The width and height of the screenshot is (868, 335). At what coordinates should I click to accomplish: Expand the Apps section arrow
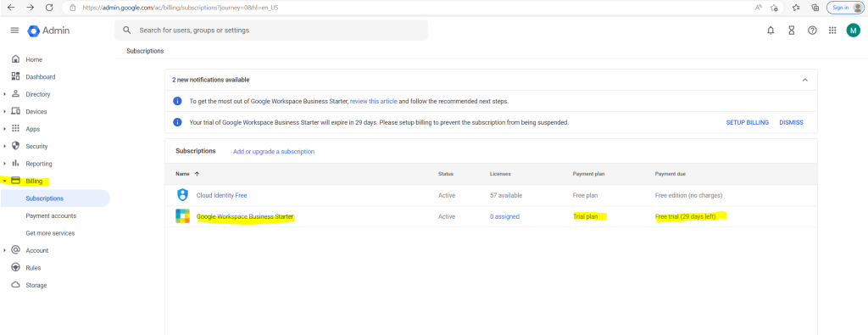(x=4, y=129)
